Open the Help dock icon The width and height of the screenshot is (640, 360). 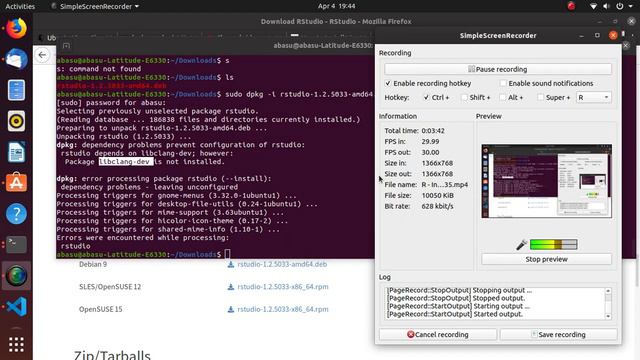(x=16, y=214)
